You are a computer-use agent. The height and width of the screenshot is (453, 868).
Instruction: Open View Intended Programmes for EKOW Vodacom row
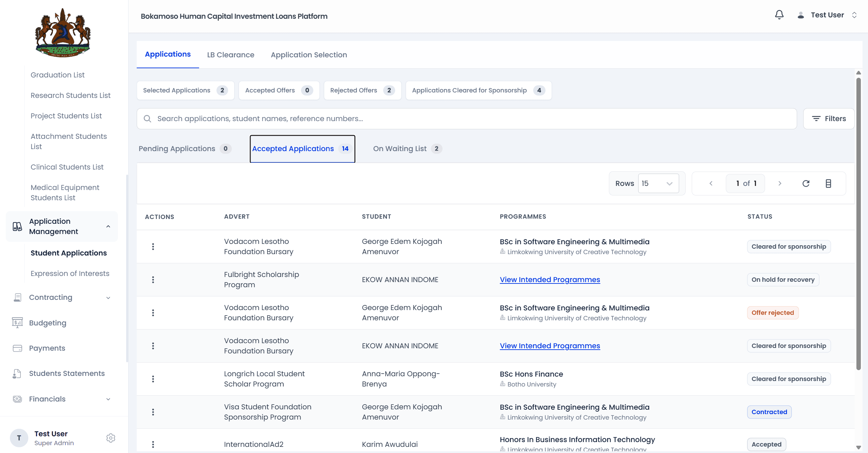pos(550,346)
